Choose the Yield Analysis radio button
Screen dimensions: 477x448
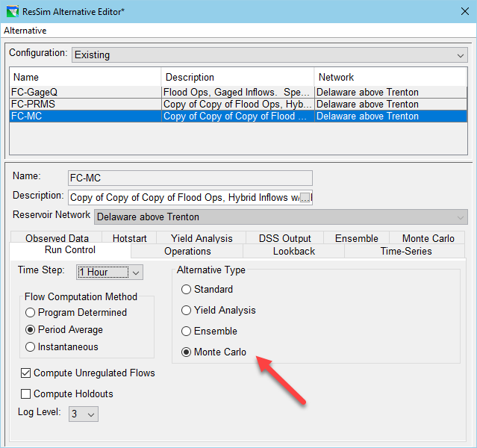tap(187, 310)
